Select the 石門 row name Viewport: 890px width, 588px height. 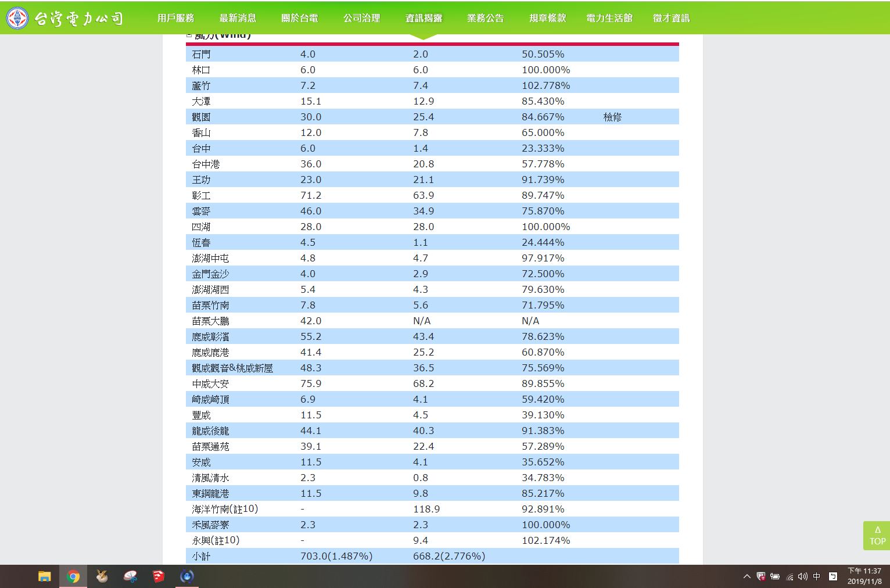tap(201, 54)
